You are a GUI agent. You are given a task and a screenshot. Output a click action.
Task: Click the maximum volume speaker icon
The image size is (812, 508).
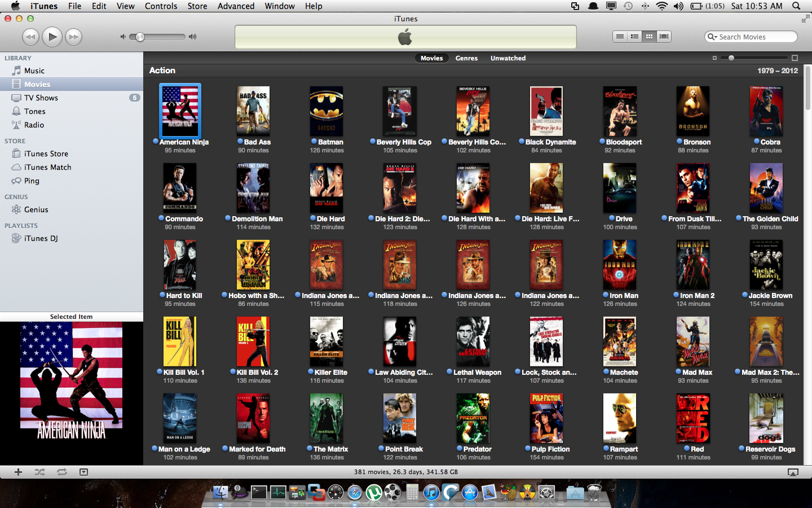(x=192, y=37)
